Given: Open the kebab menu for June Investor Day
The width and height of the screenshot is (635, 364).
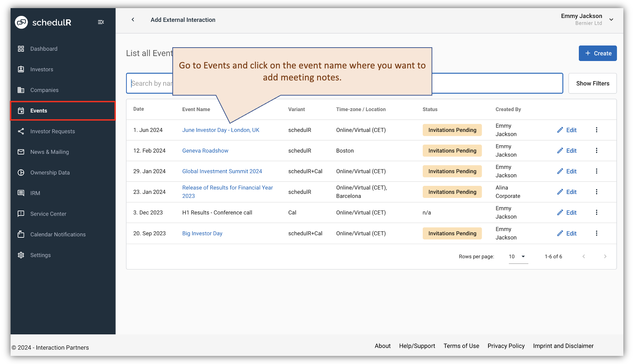Looking at the screenshot, I should [597, 130].
